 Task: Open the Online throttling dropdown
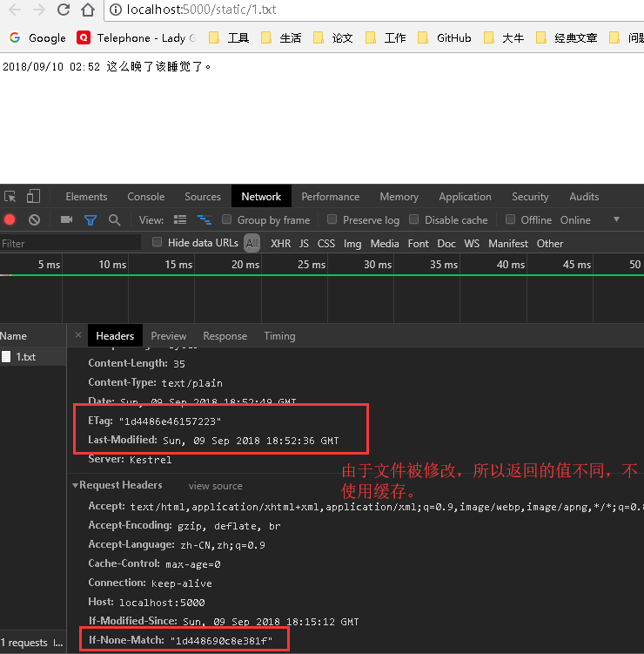[x=616, y=220]
